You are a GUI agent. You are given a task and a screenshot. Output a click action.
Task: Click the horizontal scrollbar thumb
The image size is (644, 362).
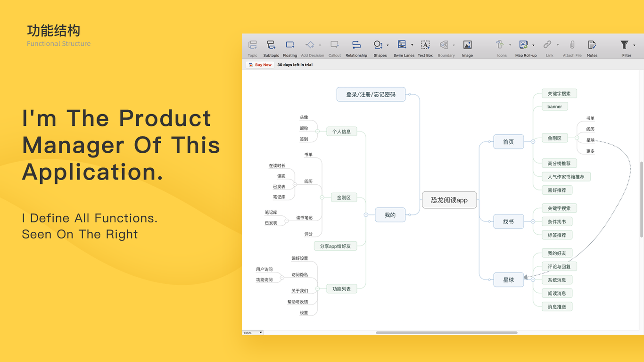tap(446, 333)
